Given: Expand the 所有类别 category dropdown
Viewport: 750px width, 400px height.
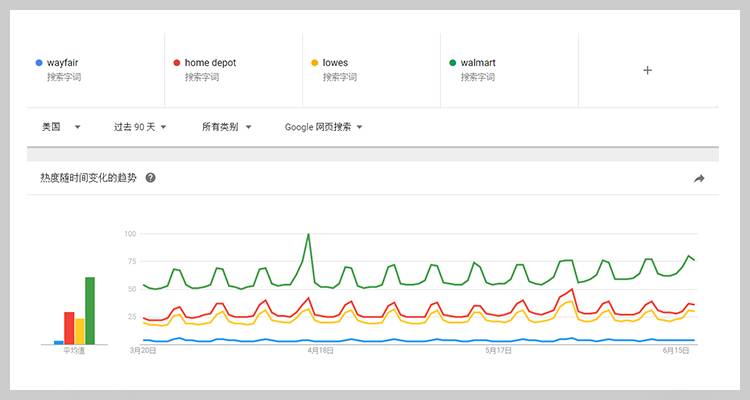Looking at the screenshot, I should 226,127.
